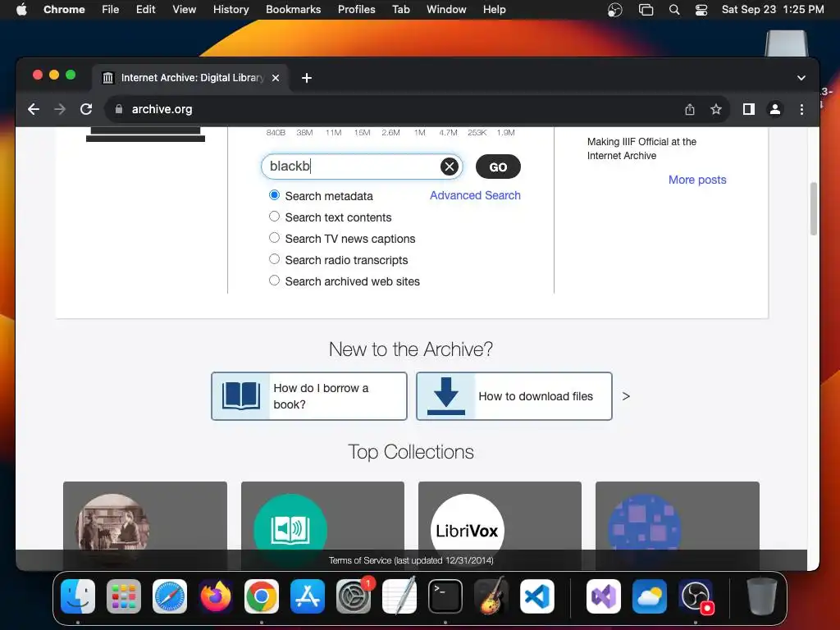The width and height of the screenshot is (840, 630).
Task: Click the GO search button
Action: [x=498, y=167]
